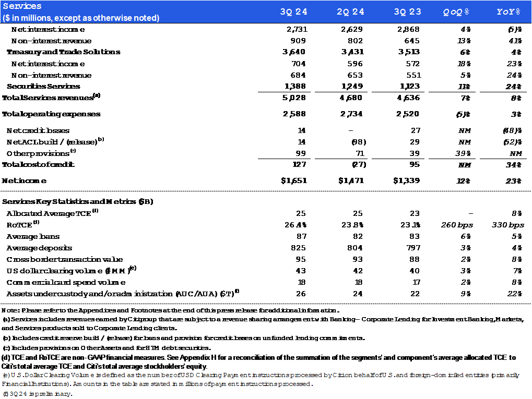Select the 909 non-interest revenue value

(298, 41)
